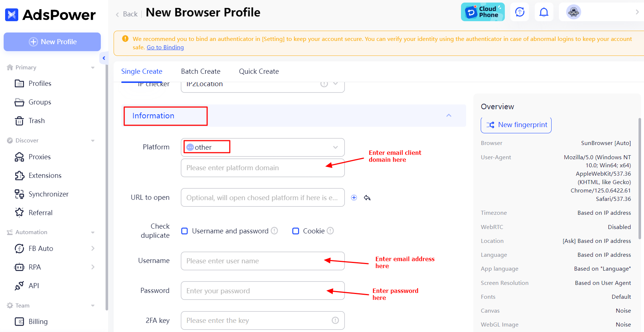
Task: Create a New Profile button
Action: click(52, 42)
